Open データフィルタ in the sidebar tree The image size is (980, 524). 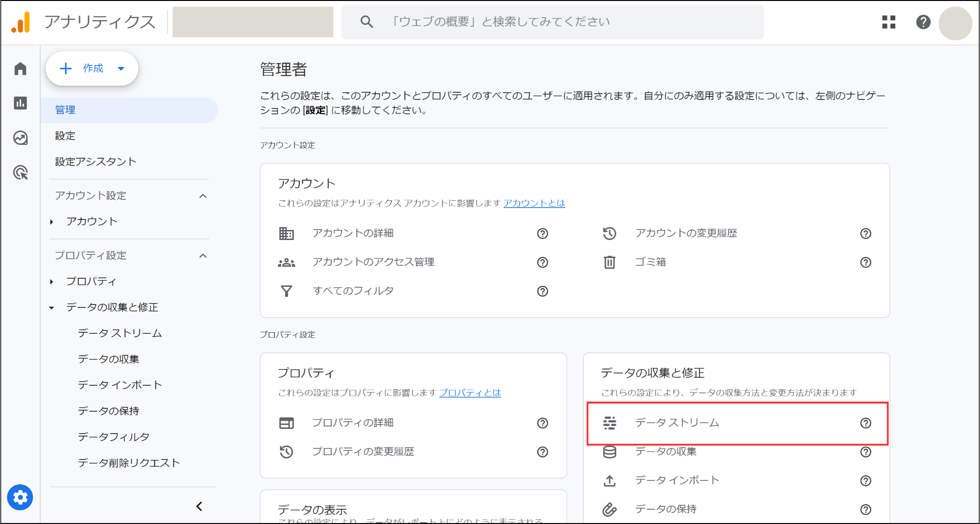point(113,437)
